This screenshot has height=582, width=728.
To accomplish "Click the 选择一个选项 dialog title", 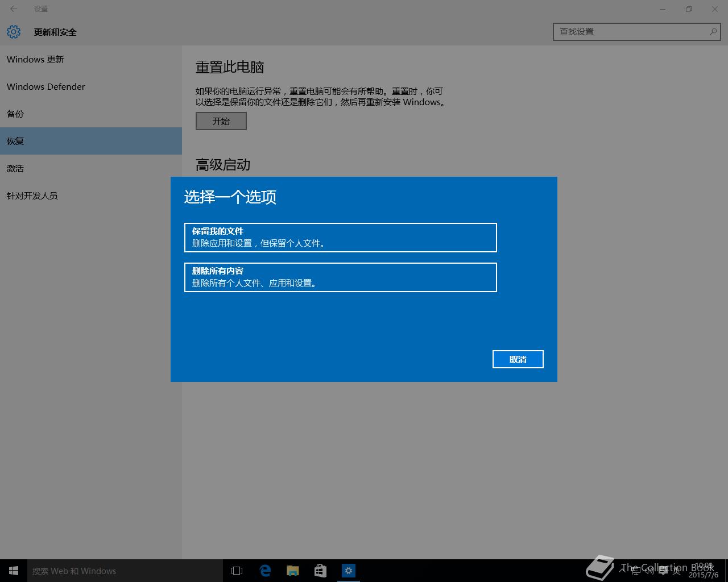I will [x=230, y=197].
